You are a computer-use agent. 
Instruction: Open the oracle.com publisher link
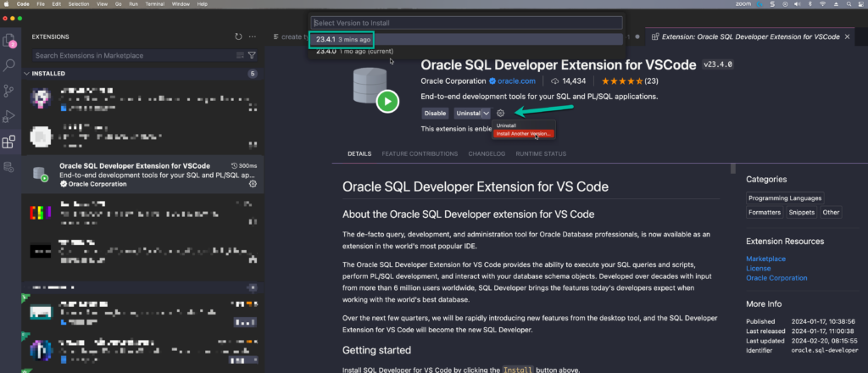516,81
